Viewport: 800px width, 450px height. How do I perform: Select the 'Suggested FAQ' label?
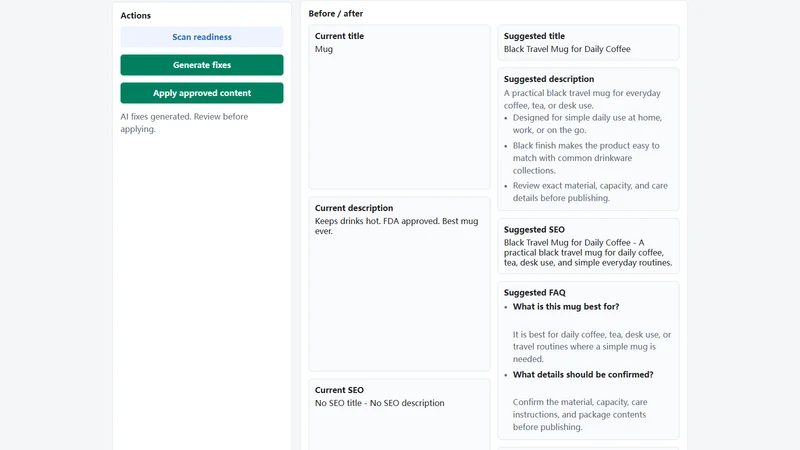pyautogui.click(x=535, y=292)
